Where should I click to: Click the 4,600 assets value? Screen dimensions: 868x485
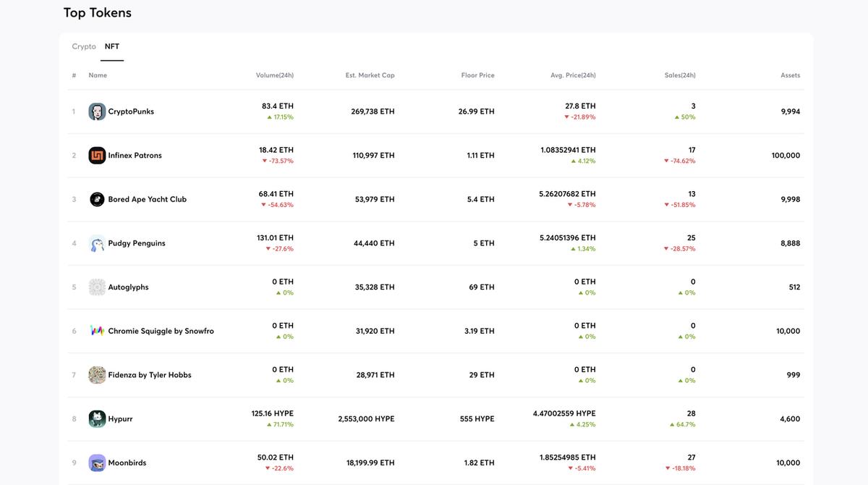point(791,419)
